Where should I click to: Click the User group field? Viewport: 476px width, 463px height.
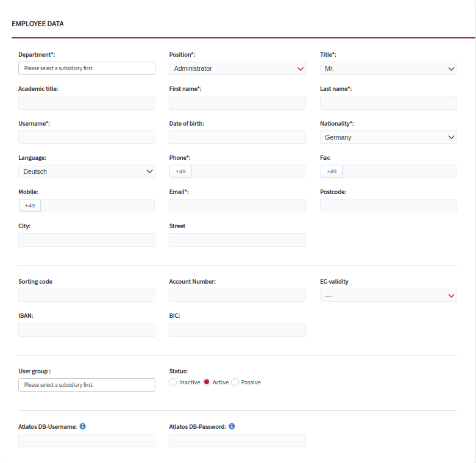[x=87, y=385]
